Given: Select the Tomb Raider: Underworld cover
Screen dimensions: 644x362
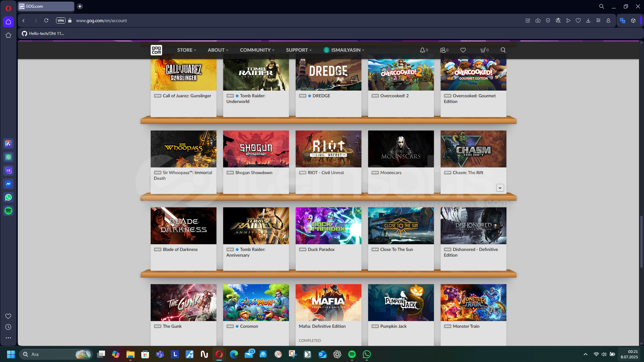Looking at the screenshot, I should pos(256,75).
